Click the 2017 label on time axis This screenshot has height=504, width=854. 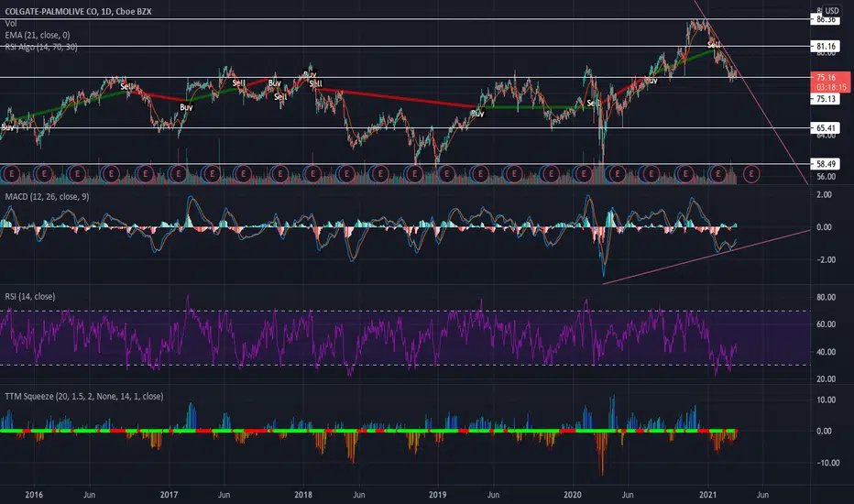[x=169, y=495]
